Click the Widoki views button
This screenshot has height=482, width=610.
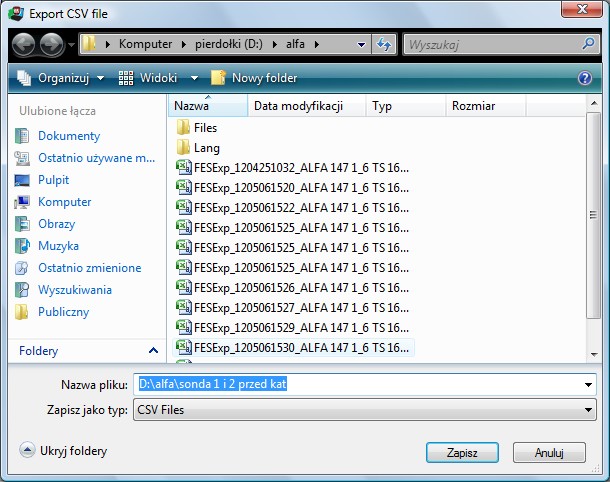point(148,78)
